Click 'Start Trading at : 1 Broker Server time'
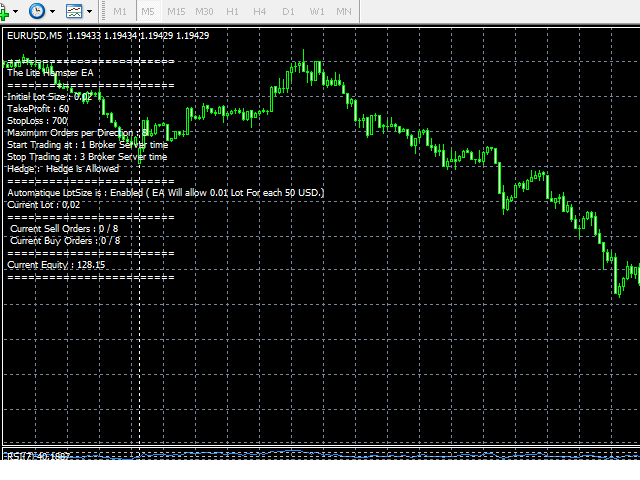The image size is (640, 480). (x=87, y=145)
